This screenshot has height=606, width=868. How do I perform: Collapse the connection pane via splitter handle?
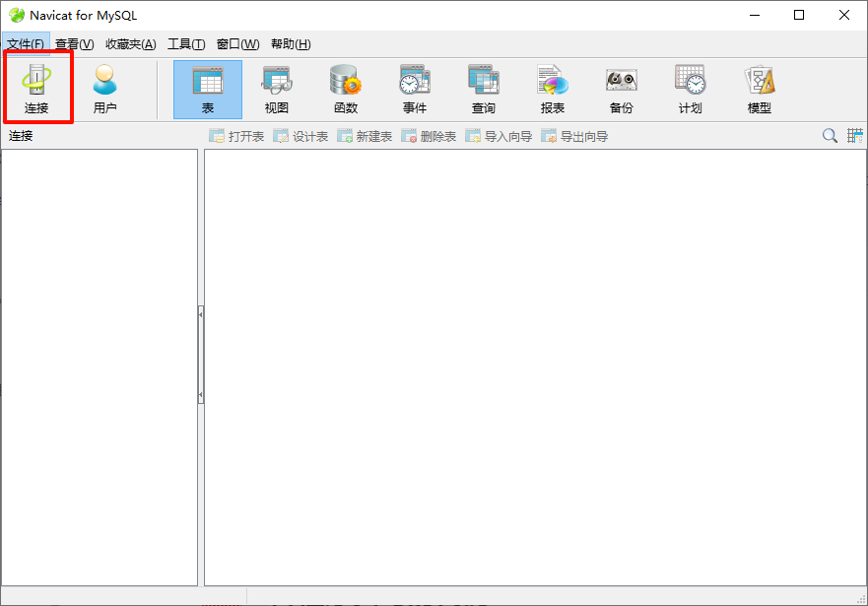point(201,313)
